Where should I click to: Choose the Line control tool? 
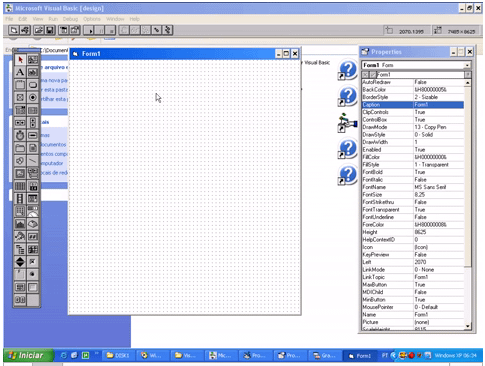(x=33, y=161)
